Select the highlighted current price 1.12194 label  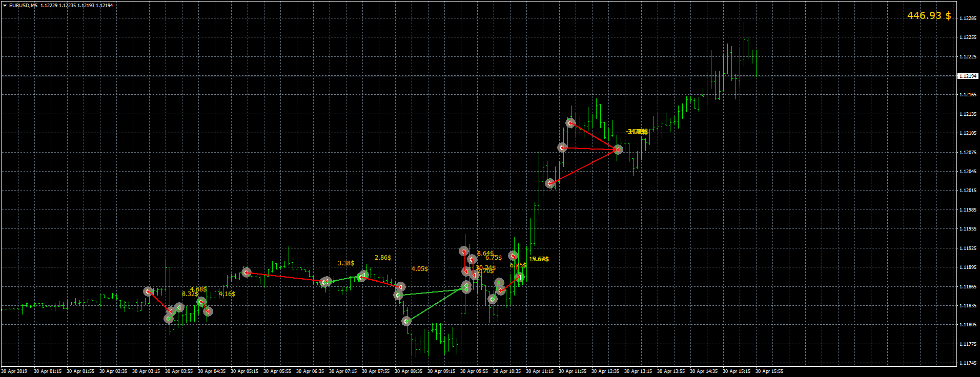968,76
